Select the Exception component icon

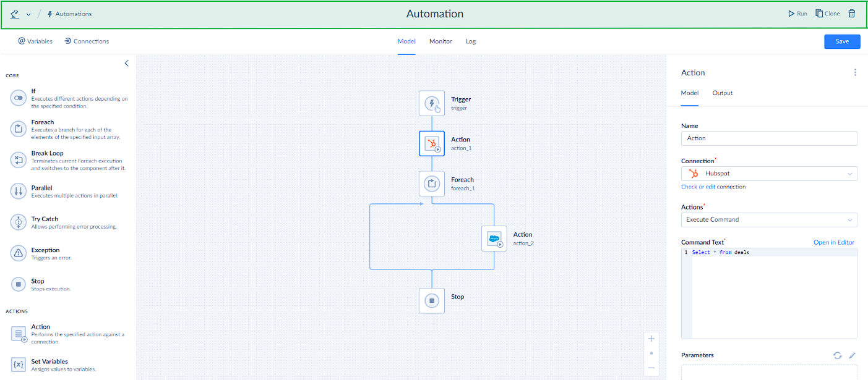coord(19,253)
